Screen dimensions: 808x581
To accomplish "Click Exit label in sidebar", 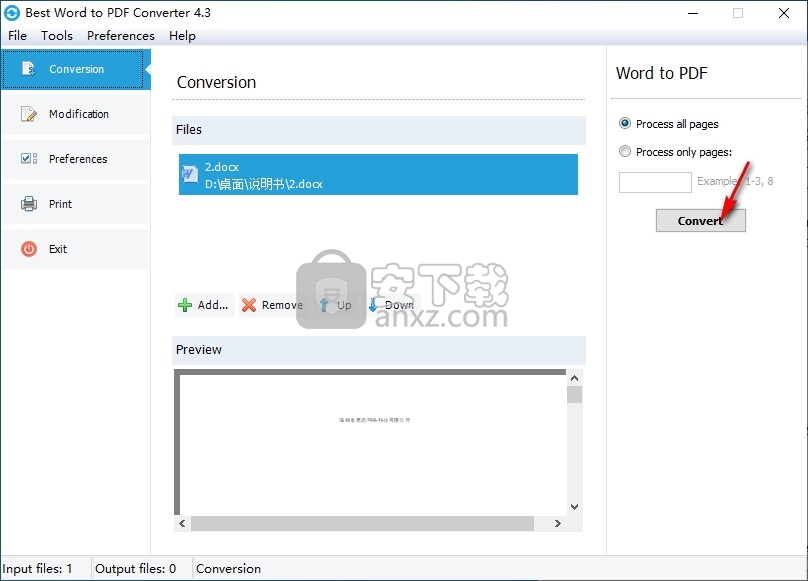I will (x=58, y=249).
